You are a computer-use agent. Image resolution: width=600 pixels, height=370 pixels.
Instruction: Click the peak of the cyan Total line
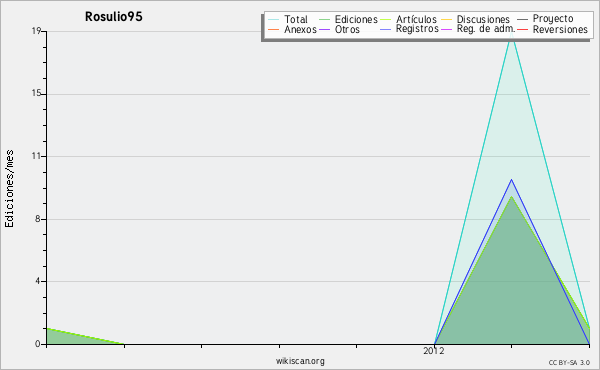point(512,33)
